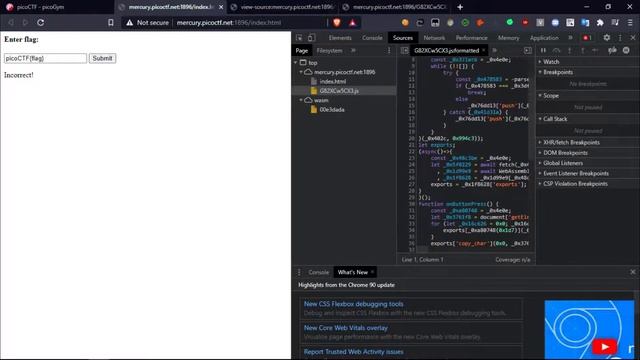Select the G82XCw5CX3.js file

[x=339, y=91]
